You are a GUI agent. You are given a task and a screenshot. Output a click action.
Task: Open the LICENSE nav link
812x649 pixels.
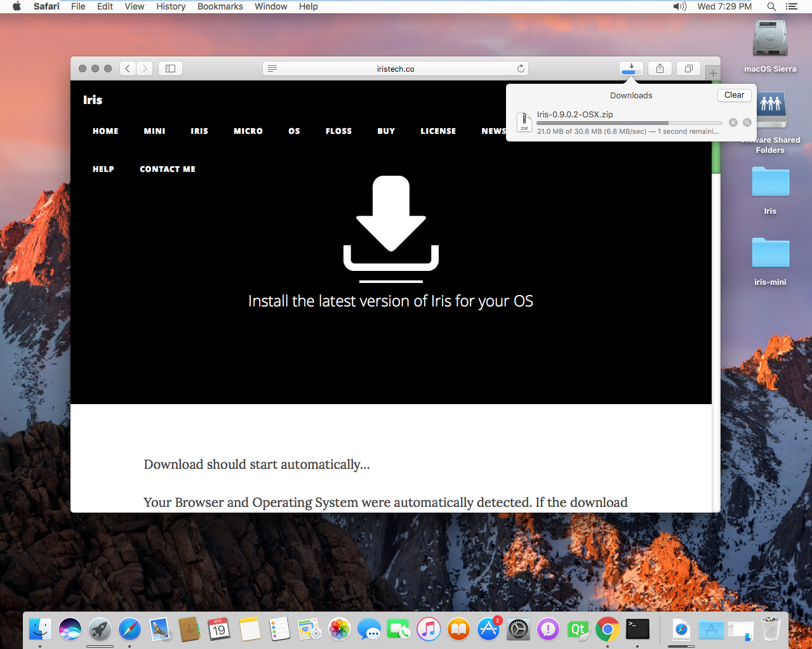point(438,131)
